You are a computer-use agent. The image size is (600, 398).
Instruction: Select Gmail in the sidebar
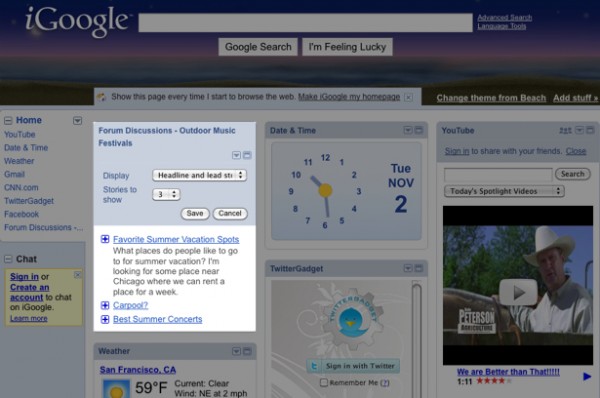tap(15, 175)
